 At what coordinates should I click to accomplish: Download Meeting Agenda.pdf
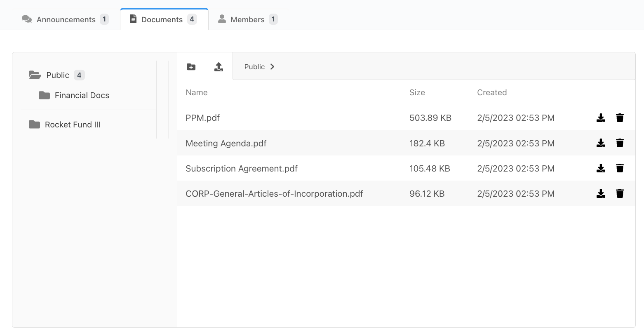[x=601, y=143]
